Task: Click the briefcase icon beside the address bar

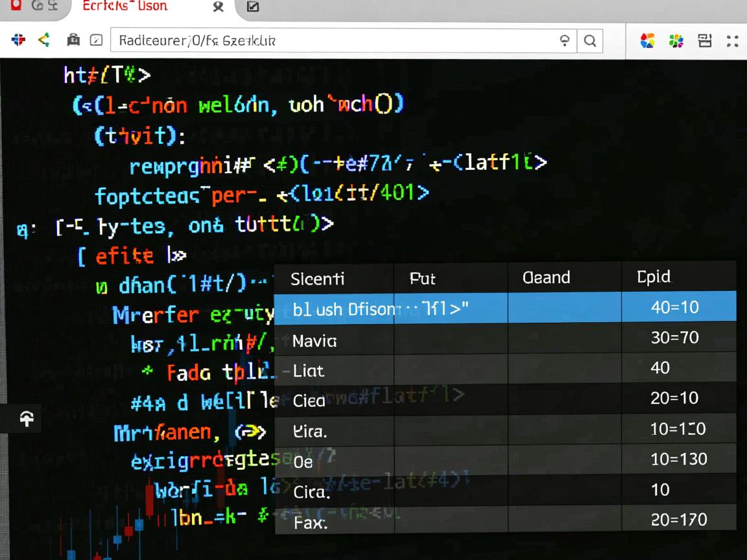Action: [x=73, y=40]
